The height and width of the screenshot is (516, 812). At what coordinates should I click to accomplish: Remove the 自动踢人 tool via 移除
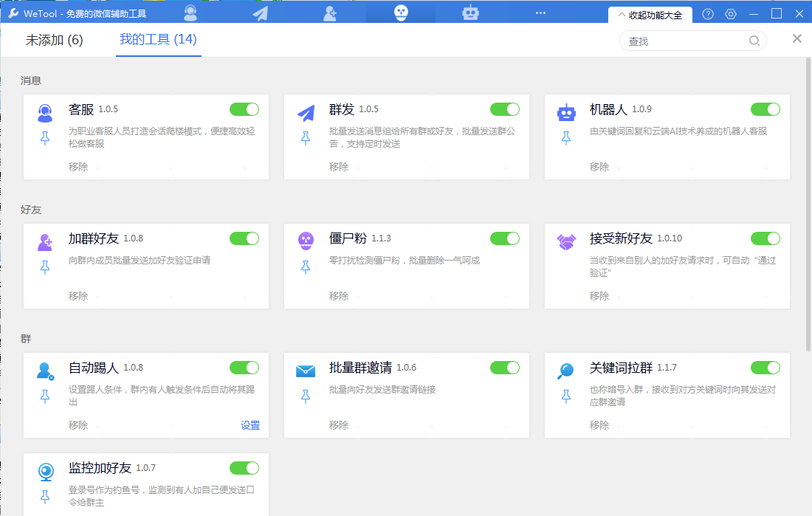(x=78, y=425)
